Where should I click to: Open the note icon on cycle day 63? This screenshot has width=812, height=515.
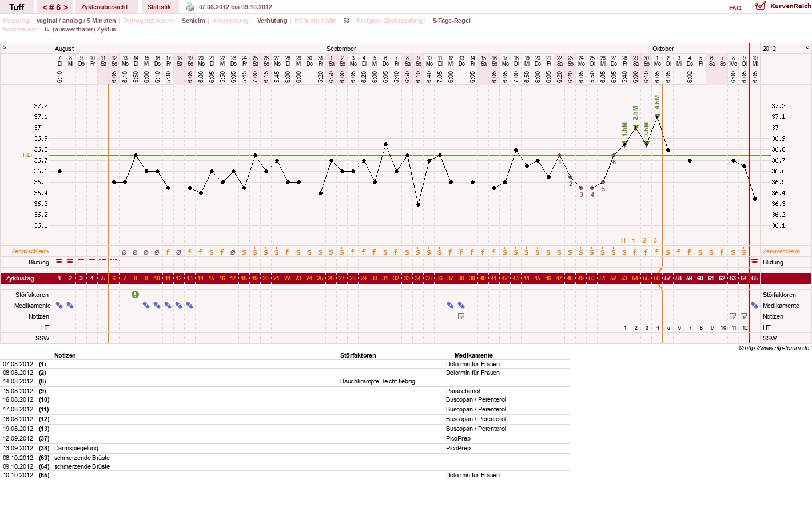(733, 316)
